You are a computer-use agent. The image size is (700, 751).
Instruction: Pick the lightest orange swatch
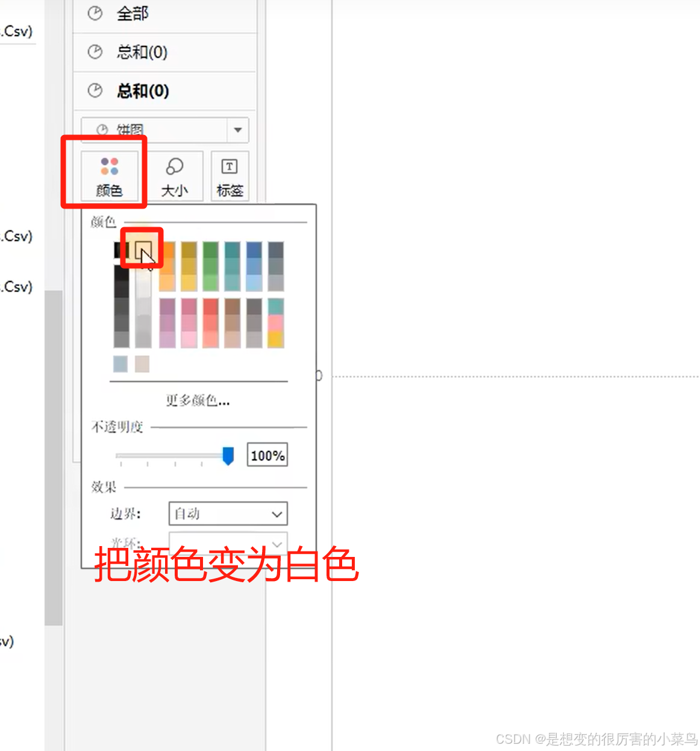tap(167, 283)
